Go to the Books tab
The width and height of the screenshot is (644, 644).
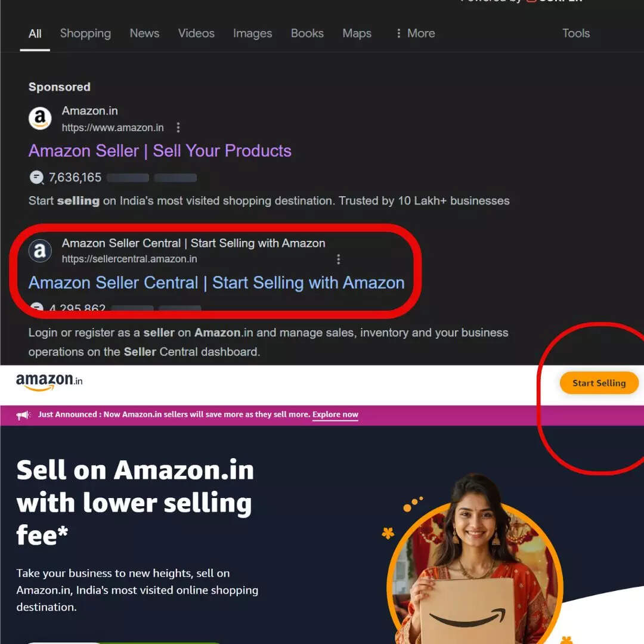307,33
